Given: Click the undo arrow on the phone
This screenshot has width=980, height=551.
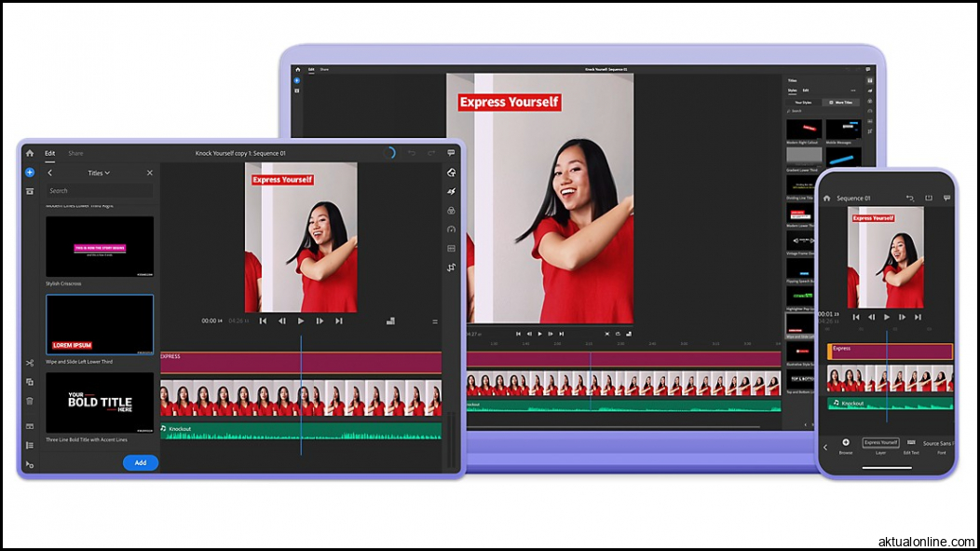Looking at the screenshot, I should (910, 197).
